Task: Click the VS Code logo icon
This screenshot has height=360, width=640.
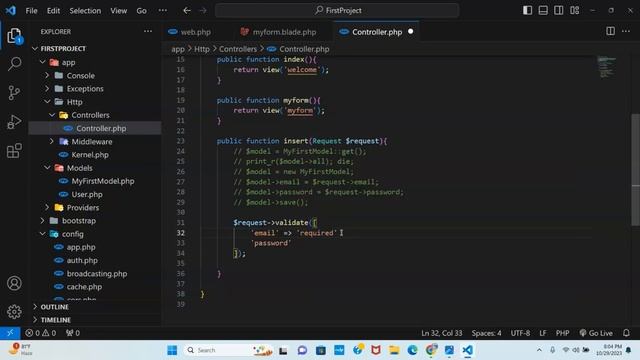Action: point(11,10)
